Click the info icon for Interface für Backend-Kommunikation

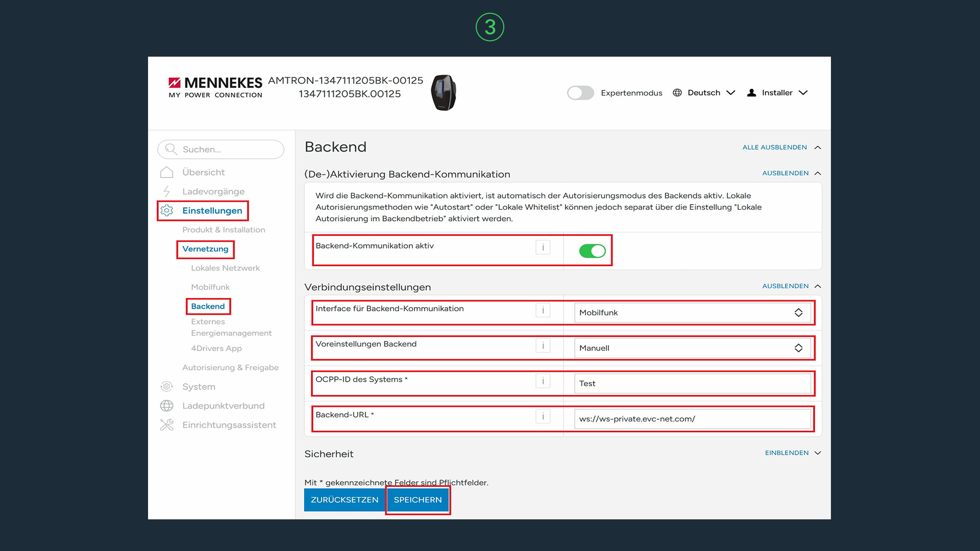(543, 310)
